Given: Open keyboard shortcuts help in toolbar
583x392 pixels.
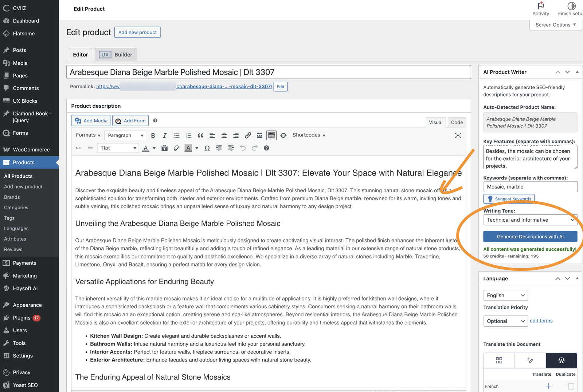Looking at the screenshot, I should 266,148.
